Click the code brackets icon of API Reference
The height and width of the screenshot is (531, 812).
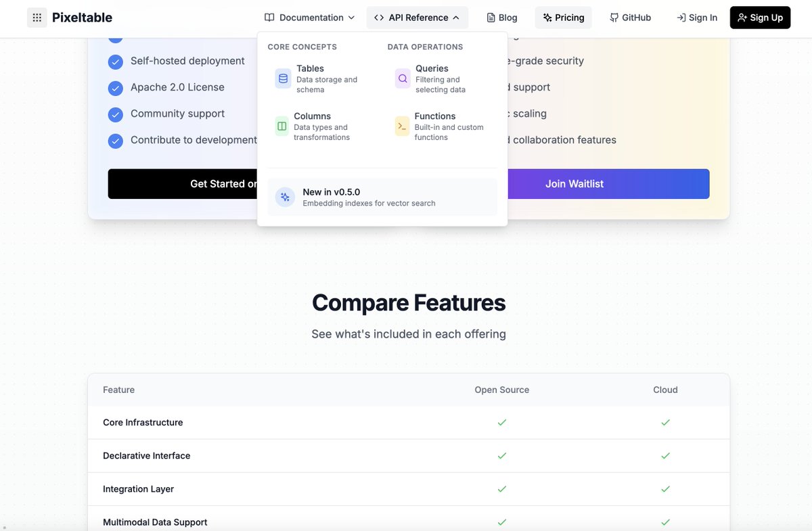(379, 18)
